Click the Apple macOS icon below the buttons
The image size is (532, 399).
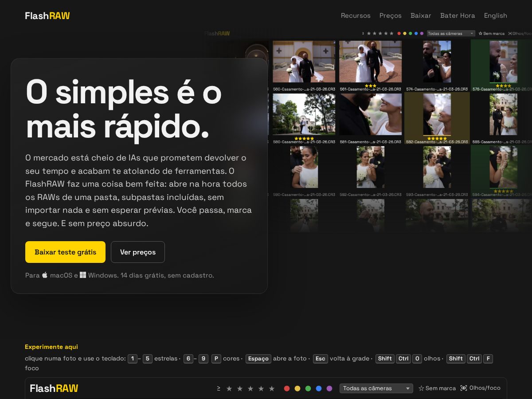[x=45, y=275]
